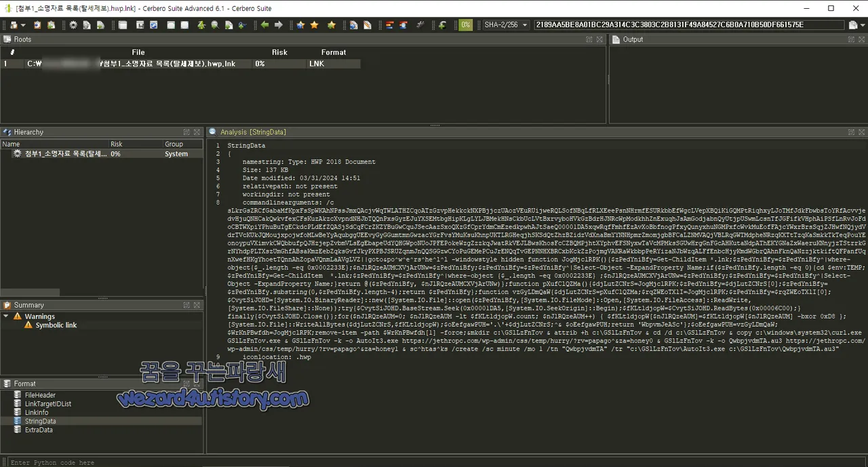Float the Summary panel
Viewport: 868px width, 467px height.
pos(186,305)
